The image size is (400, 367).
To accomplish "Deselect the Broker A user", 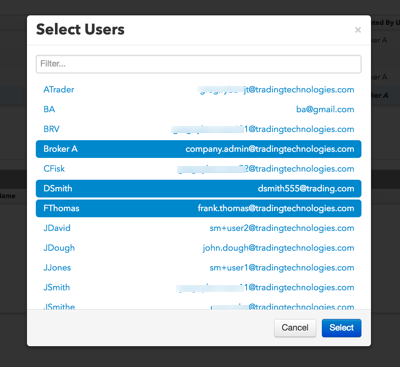I will 199,149.
